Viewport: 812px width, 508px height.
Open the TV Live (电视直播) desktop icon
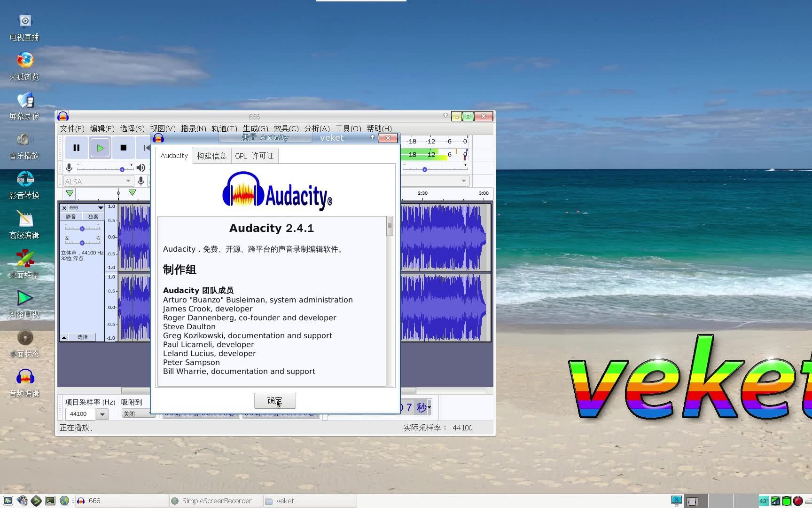coord(25,27)
